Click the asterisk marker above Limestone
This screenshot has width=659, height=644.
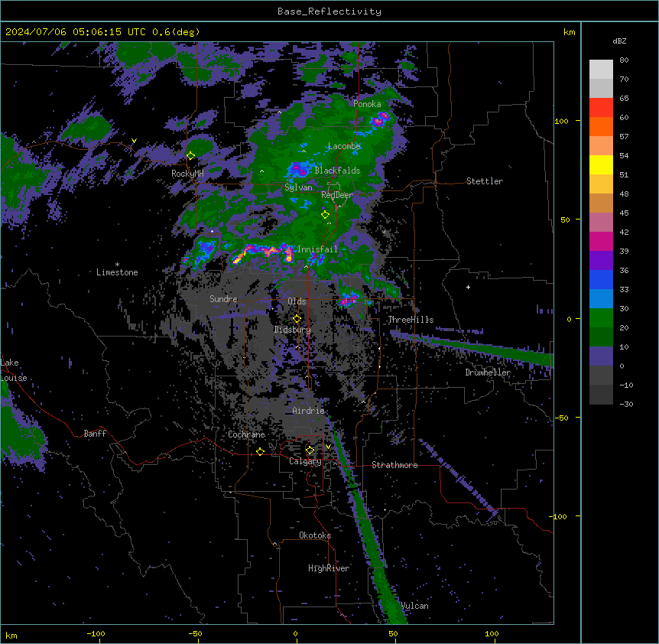pyautogui.click(x=117, y=265)
